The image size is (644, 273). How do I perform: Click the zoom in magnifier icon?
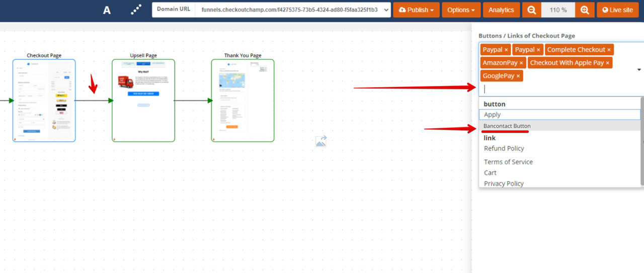coord(584,10)
